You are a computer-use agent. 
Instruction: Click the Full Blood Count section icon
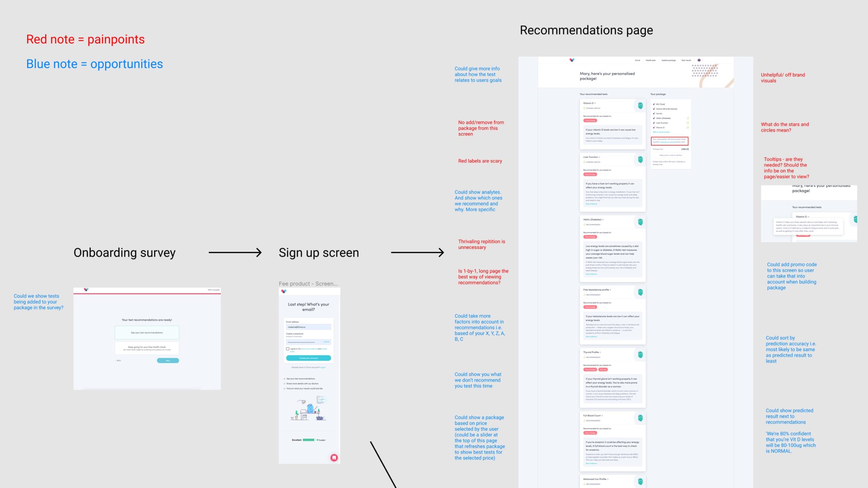(x=640, y=418)
